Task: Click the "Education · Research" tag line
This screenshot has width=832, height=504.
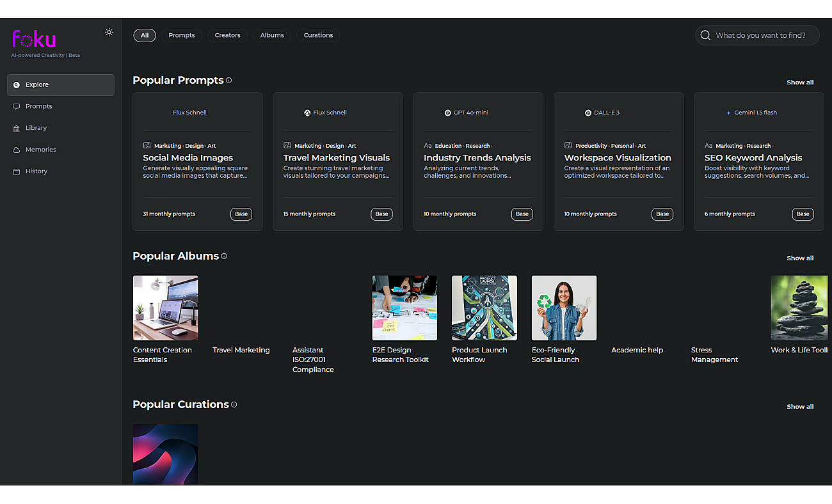Action: pyautogui.click(x=463, y=146)
